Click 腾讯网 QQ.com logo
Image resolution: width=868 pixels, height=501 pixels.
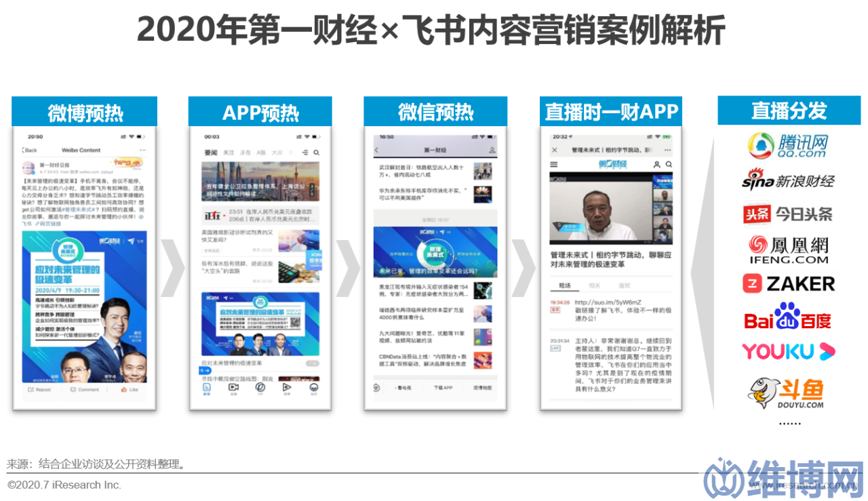pos(788,145)
